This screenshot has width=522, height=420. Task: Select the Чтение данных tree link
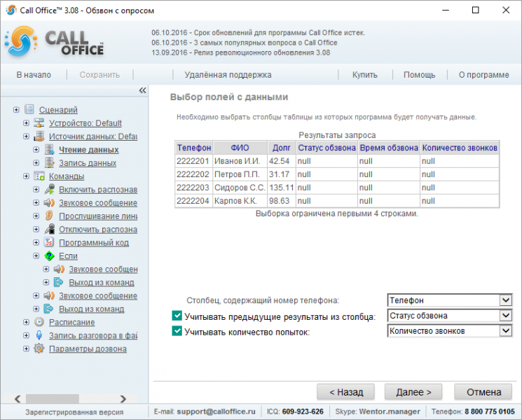click(89, 150)
